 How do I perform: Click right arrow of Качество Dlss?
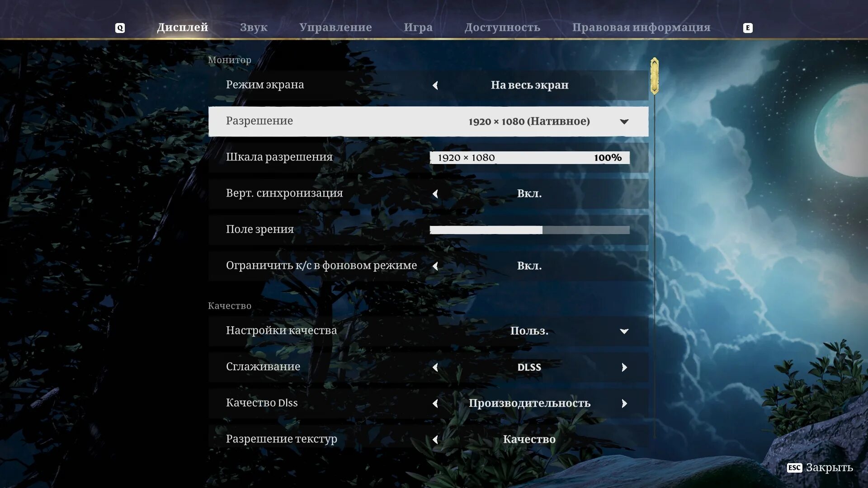point(624,404)
